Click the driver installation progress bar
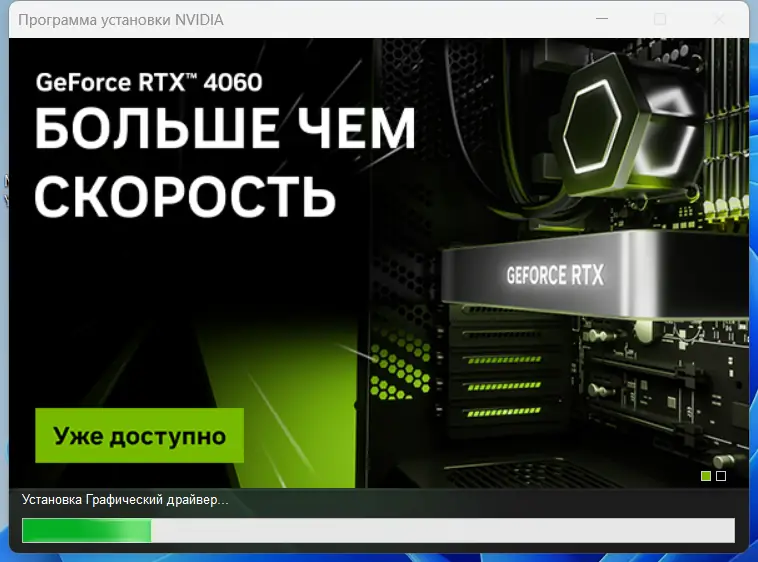Image resolution: width=758 pixels, height=562 pixels. pyautogui.click(x=379, y=530)
